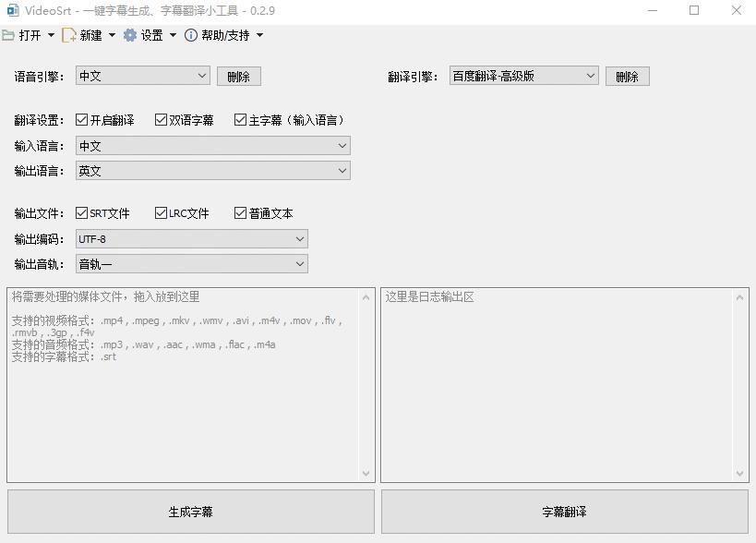This screenshot has width=756, height=543.
Task: Expand the 打开 toolbar dropdown arrow
Action: [x=52, y=34]
